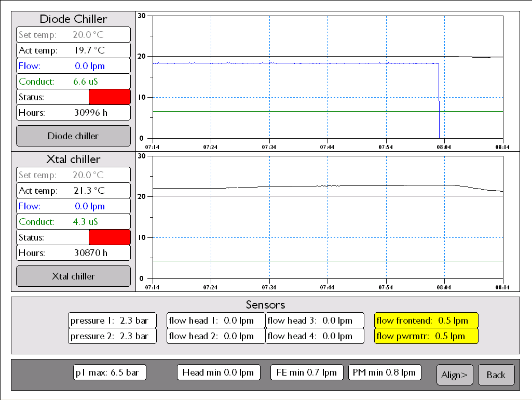Click yellow flow frontend 0.5 lpm warning

coord(426,321)
